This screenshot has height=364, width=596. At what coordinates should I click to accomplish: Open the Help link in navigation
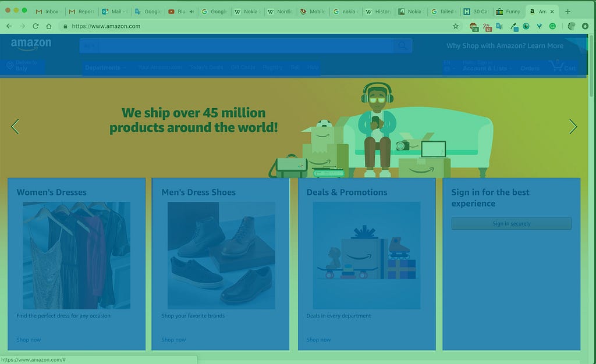point(313,67)
